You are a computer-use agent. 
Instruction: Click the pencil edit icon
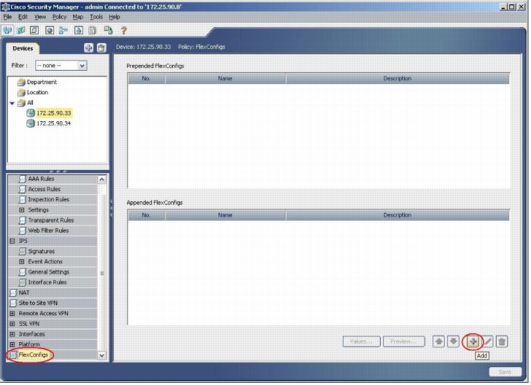point(487,341)
